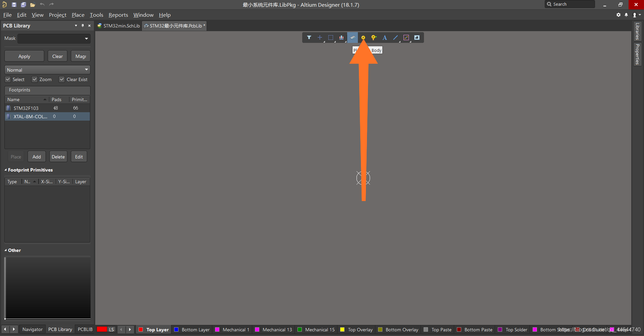Click the Clear button
The image size is (644, 336).
click(57, 56)
